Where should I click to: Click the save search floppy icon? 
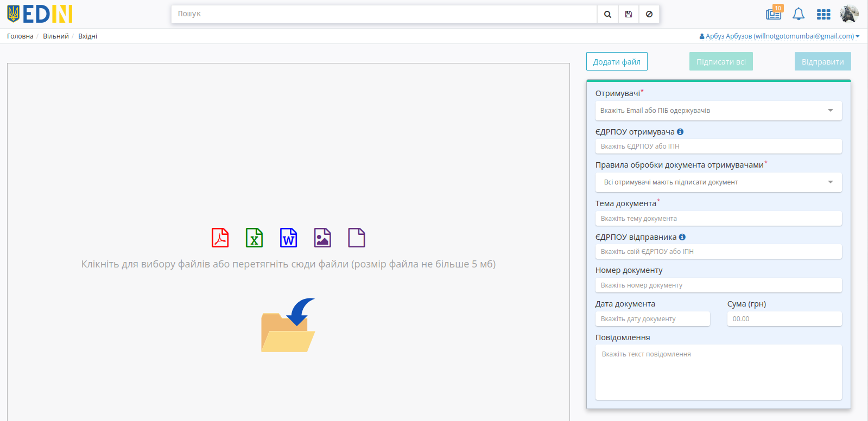click(628, 14)
